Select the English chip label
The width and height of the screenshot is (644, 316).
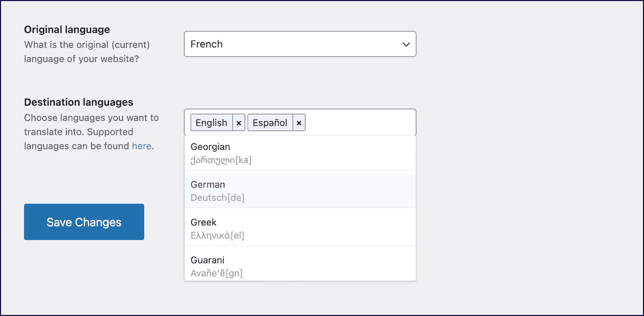click(x=211, y=122)
